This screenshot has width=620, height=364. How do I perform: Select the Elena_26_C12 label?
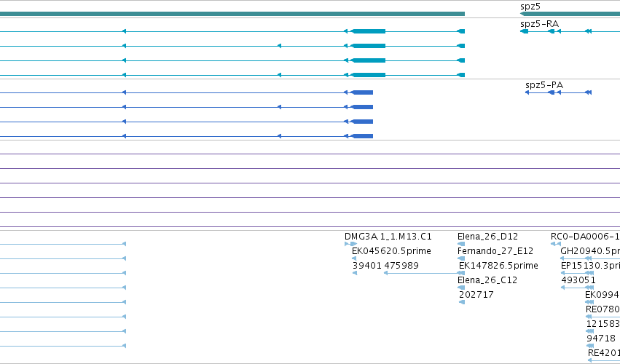coord(487,280)
